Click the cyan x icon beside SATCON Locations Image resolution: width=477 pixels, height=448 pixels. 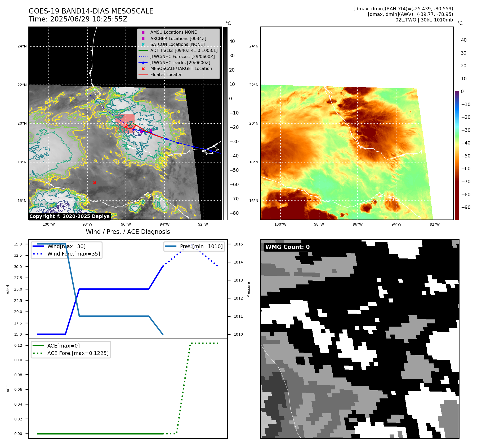click(143, 44)
